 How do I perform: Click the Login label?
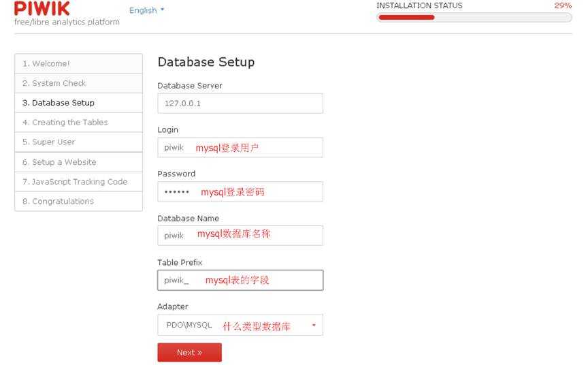coord(167,130)
